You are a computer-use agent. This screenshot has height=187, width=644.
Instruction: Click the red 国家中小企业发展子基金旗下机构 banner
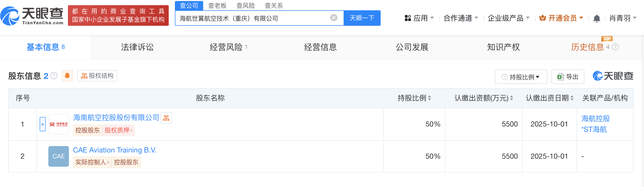[x=118, y=15]
